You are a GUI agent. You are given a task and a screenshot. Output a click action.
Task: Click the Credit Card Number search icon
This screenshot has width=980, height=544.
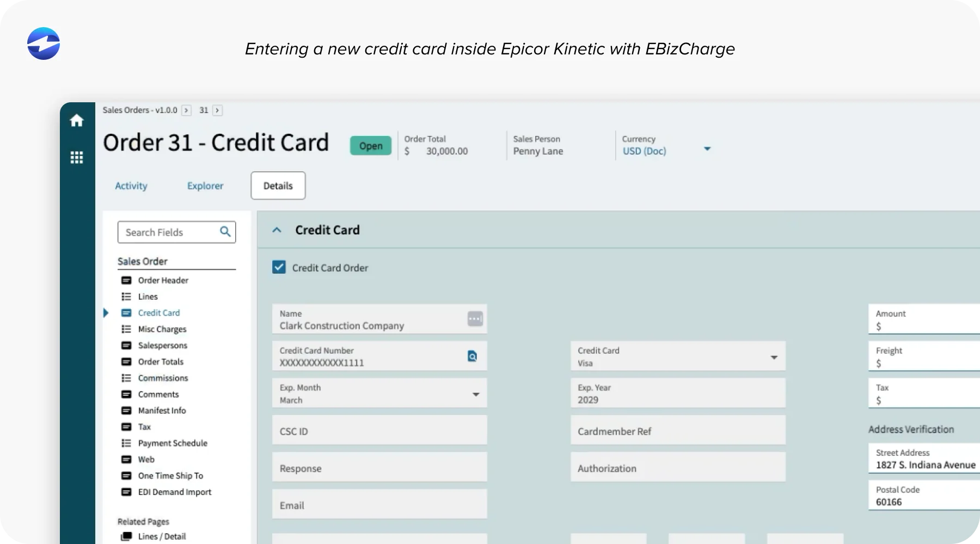pos(473,356)
